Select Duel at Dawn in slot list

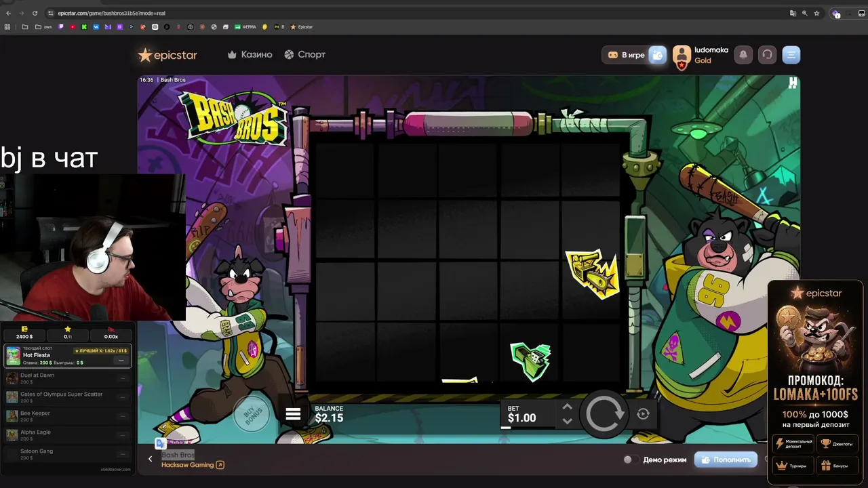click(x=67, y=378)
